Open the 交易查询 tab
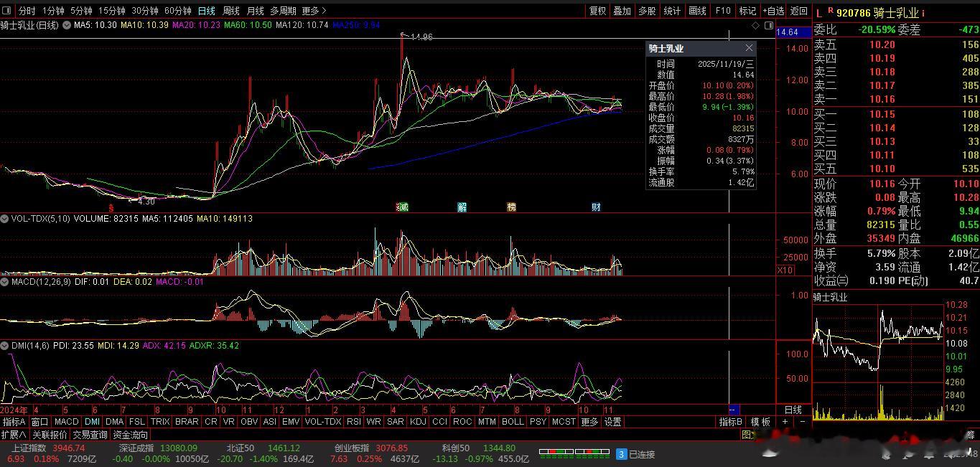 90,435
